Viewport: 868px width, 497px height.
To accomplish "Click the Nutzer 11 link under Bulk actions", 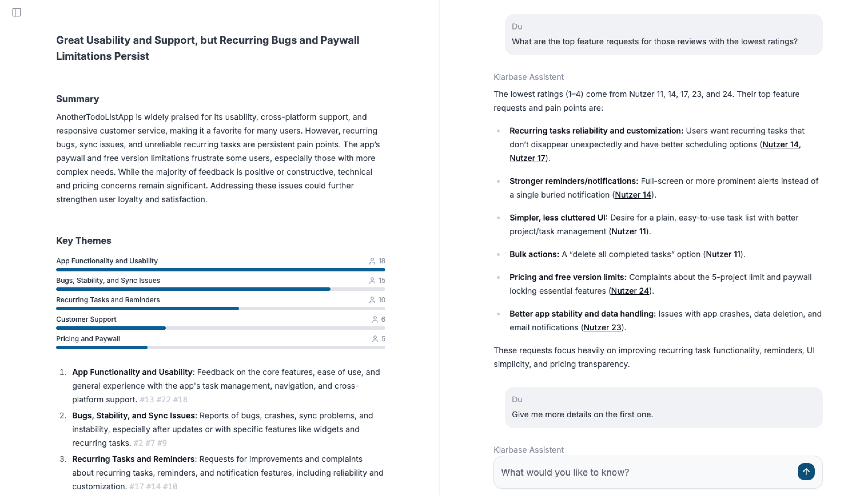I will pos(723,254).
